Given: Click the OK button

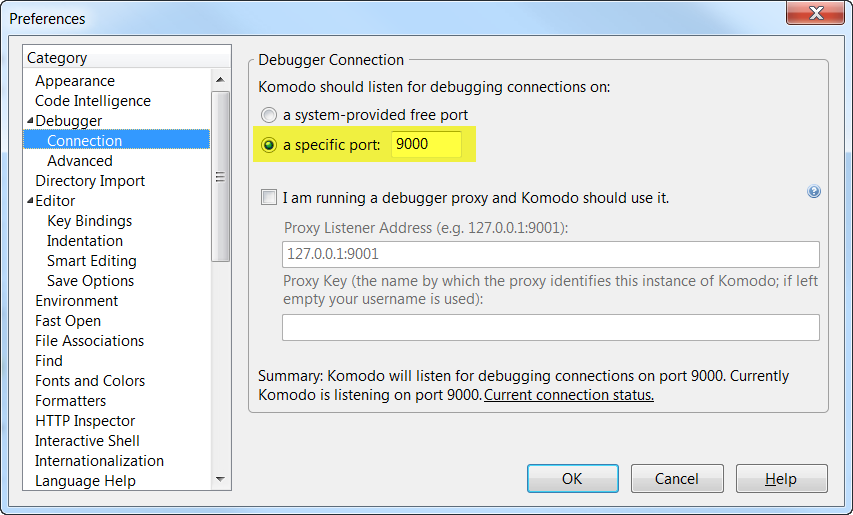Looking at the screenshot, I should (x=572, y=478).
